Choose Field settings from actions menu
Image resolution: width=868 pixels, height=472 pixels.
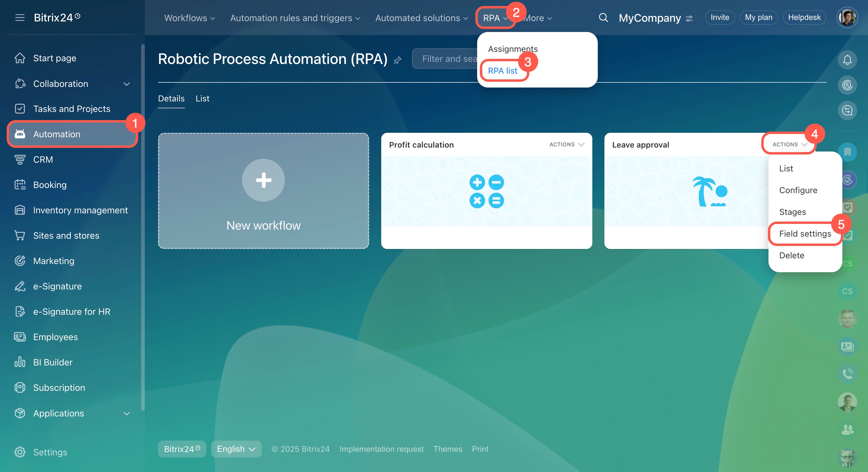click(x=805, y=234)
